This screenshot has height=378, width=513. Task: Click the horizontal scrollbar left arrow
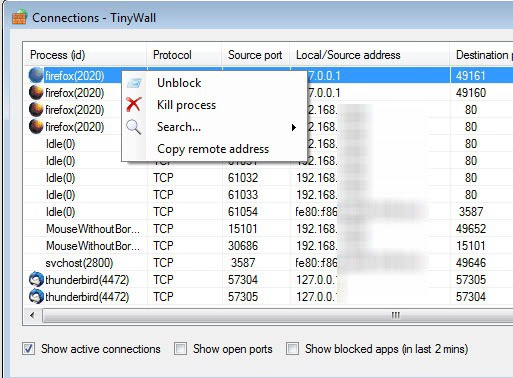pyautogui.click(x=32, y=315)
